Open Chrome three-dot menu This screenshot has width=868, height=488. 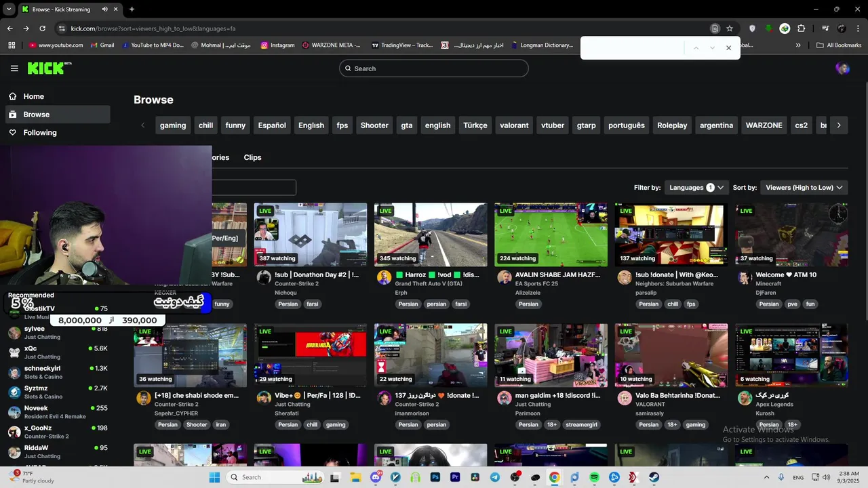coord(858,28)
